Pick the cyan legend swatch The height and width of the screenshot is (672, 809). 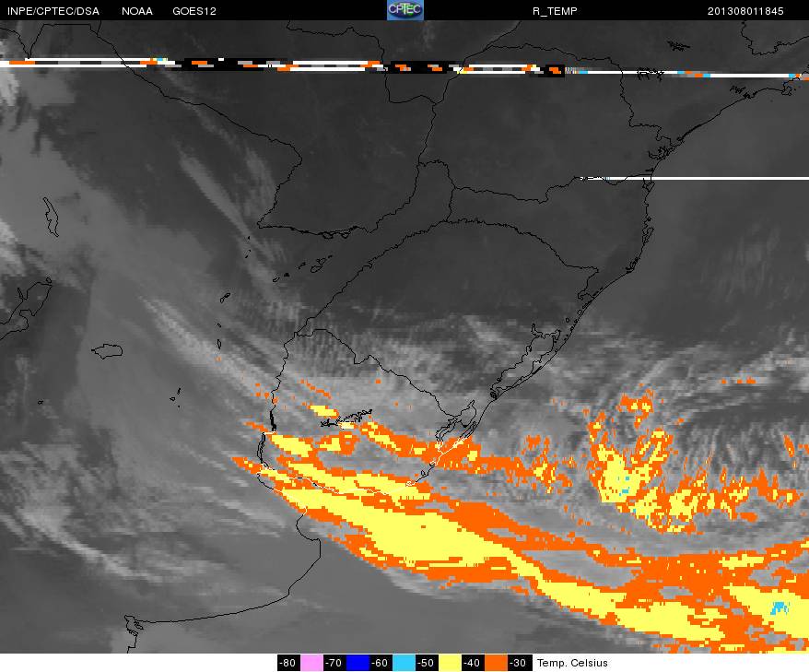coord(404,663)
